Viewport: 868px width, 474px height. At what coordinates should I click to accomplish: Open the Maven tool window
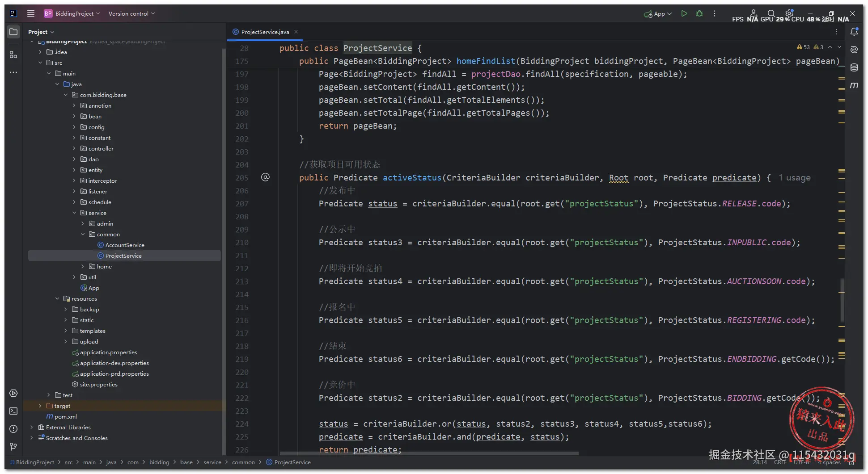click(854, 85)
